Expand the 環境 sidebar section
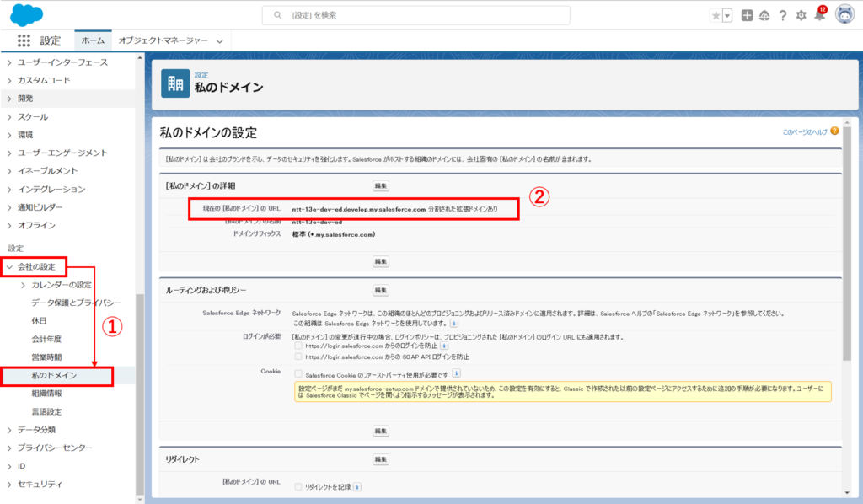The image size is (863, 504). point(9,135)
